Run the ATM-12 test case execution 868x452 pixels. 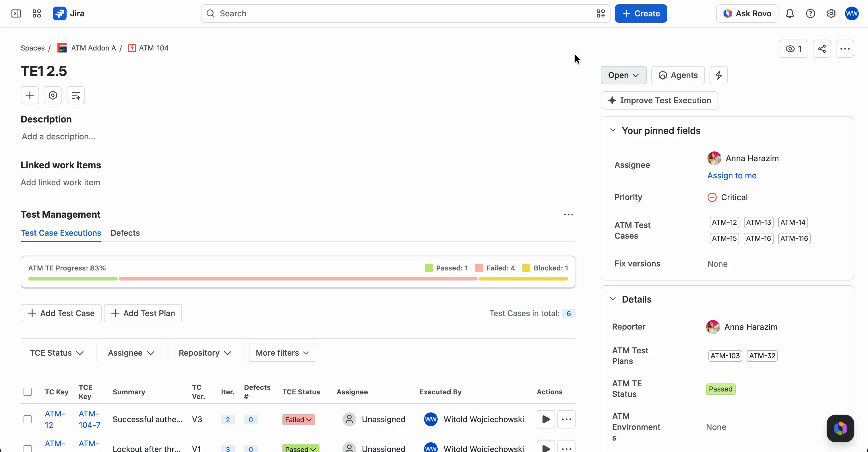pyautogui.click(x=546, y=419)
